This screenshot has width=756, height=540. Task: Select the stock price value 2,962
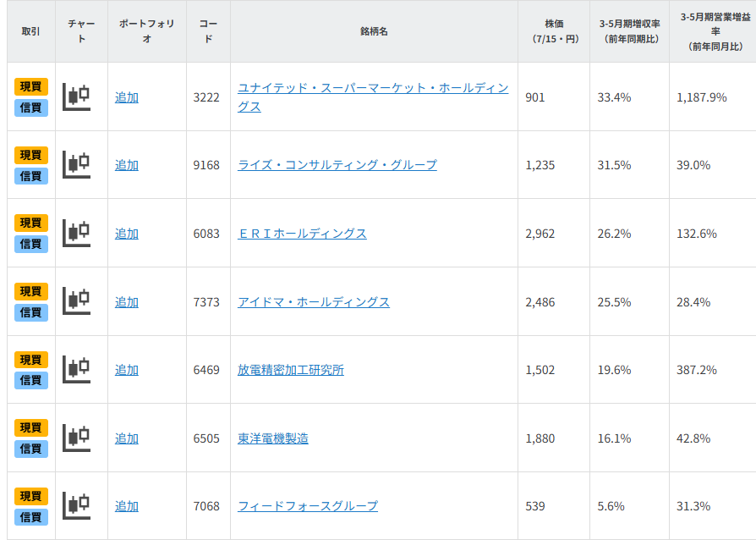coord(540,234)
